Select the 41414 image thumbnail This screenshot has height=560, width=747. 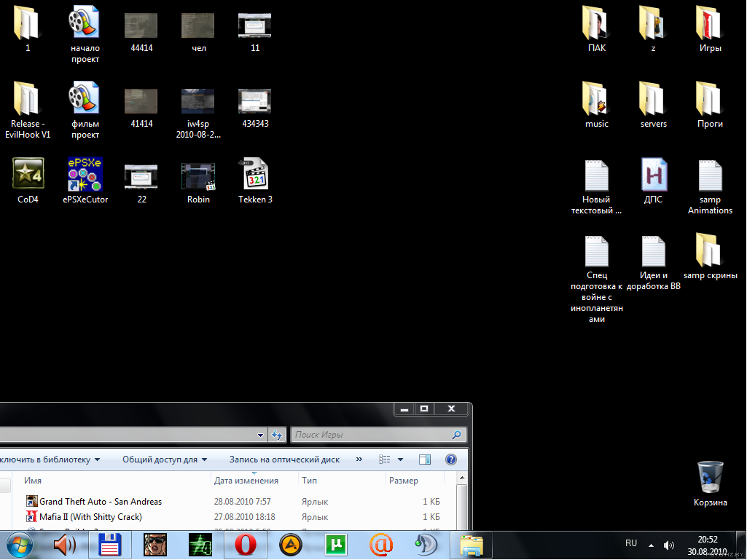141,101
